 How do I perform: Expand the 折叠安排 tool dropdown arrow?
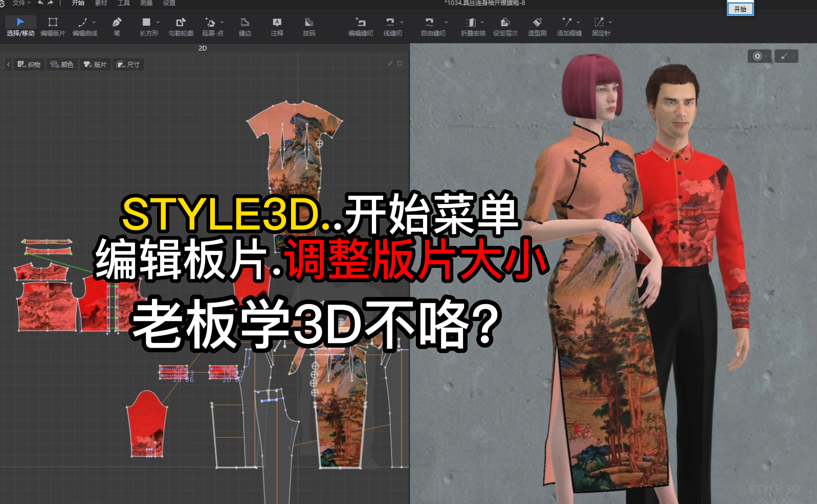pyautogui.click(x=482, y=22)
